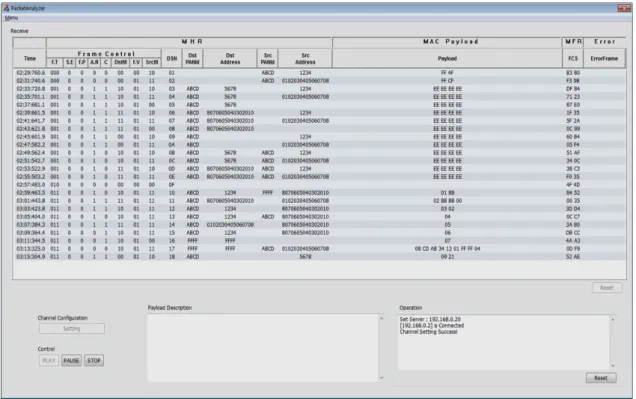The height and width of the screenshot is (399, 636).
Task: Click the F.P column header
Action: [82, 62]
